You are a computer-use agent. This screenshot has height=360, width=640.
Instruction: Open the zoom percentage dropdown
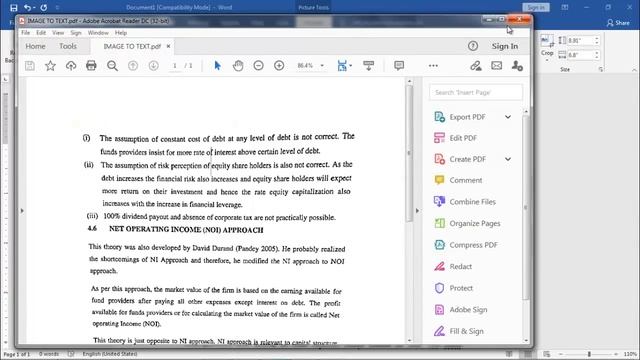pos(322,66)
